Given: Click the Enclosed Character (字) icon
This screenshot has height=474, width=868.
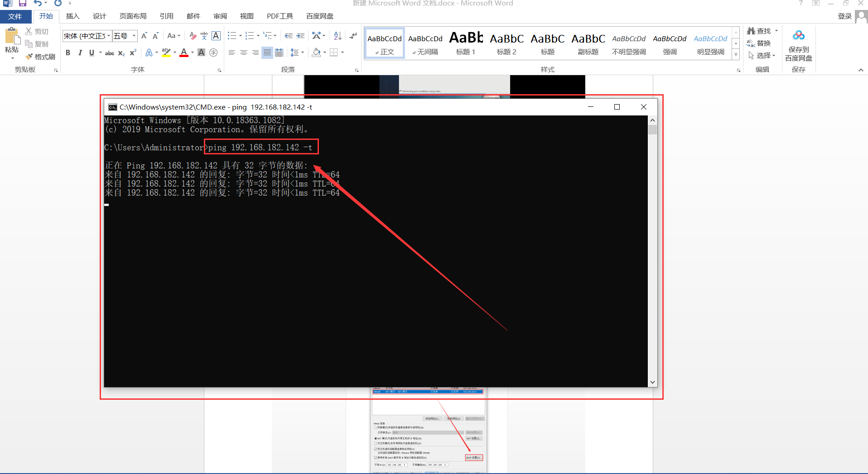Looking at the screenshot, I should tap(213, 53).
